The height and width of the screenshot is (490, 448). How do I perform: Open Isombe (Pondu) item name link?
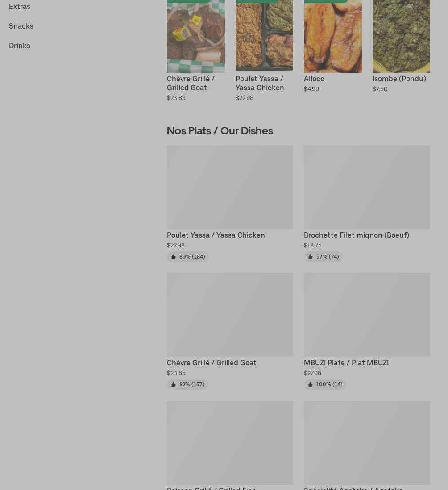click(x=399, y=79)
